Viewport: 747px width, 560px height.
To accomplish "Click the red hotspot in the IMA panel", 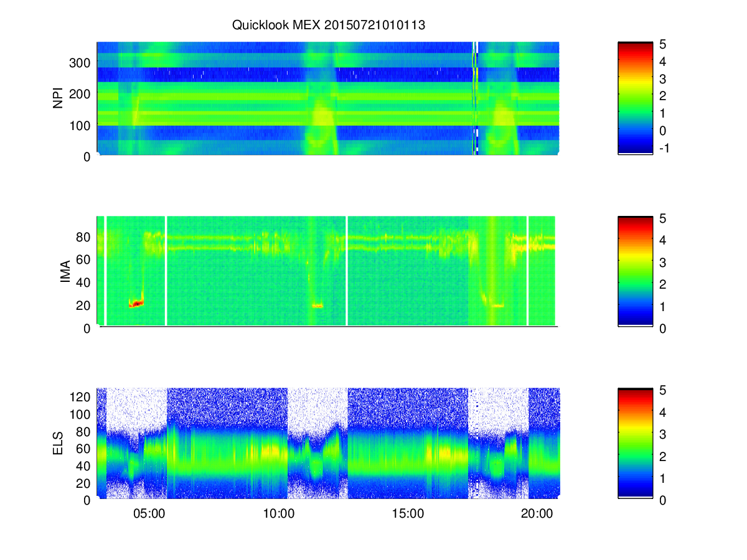I will [136, 304].
